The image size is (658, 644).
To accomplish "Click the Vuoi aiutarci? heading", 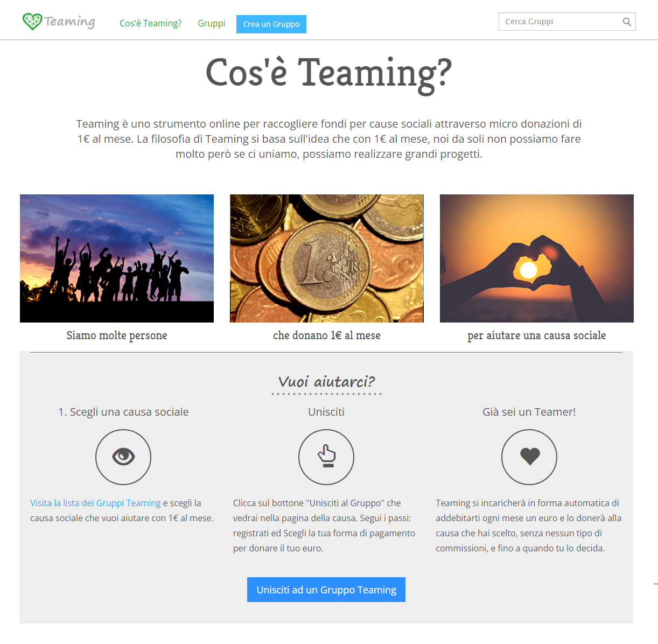I will (326, 382).
